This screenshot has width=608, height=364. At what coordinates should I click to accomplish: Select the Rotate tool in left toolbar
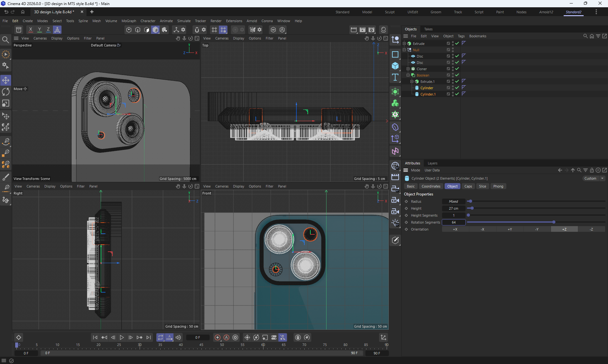[6, 92]
